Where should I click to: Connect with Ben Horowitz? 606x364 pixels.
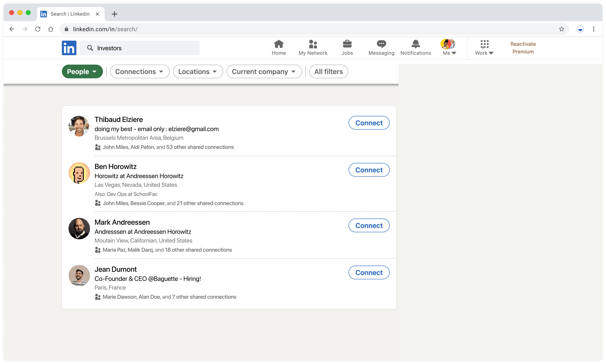[369, 170]
